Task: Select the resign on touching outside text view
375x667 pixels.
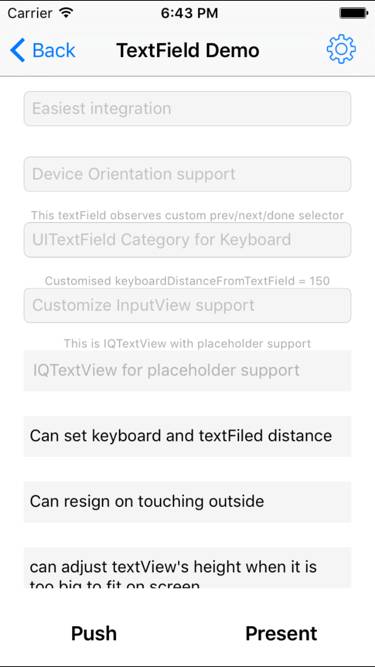Action: pyautogui.click(x=188, y=502)
